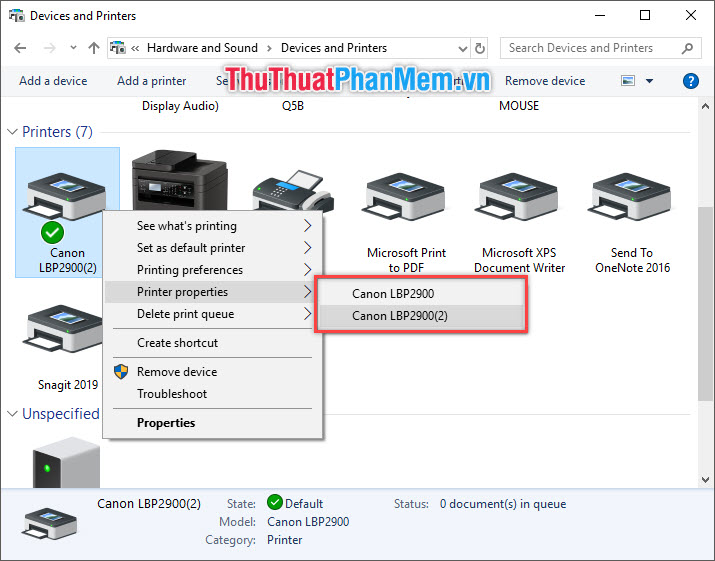Click Add a device toolbar button

click(x=53, y=81)
